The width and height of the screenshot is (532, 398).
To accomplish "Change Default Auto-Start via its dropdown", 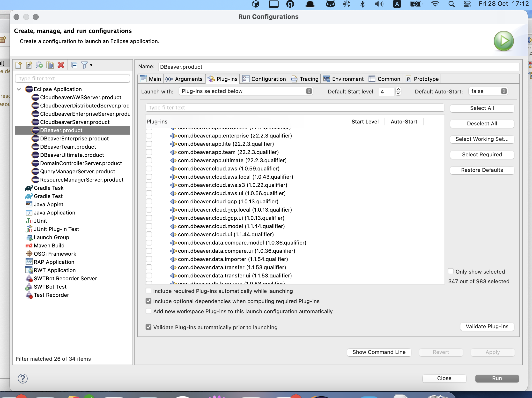I will (x=488, y=91).
